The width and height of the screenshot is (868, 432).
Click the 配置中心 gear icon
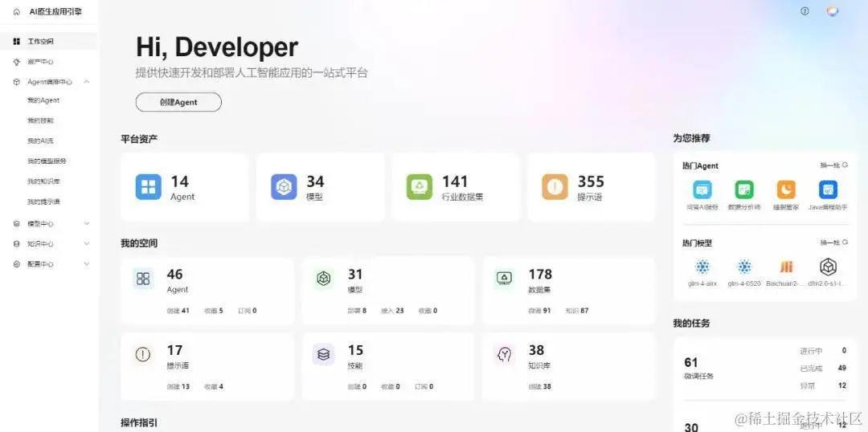[16, 264]
